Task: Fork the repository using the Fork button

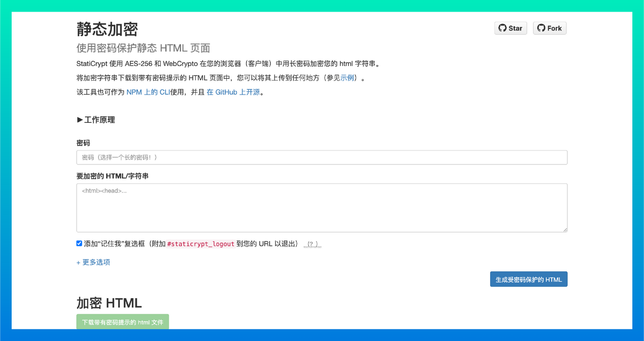Action: point(550,28)
